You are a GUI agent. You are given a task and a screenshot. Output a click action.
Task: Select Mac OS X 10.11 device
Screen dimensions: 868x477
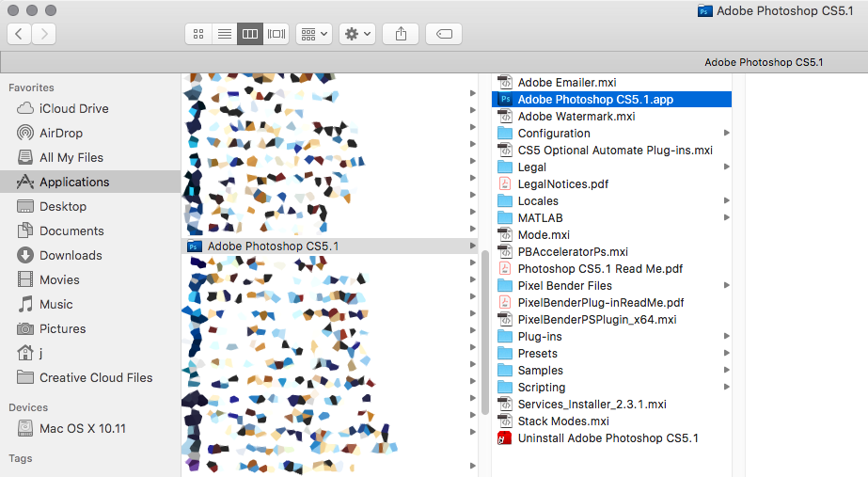90,428
